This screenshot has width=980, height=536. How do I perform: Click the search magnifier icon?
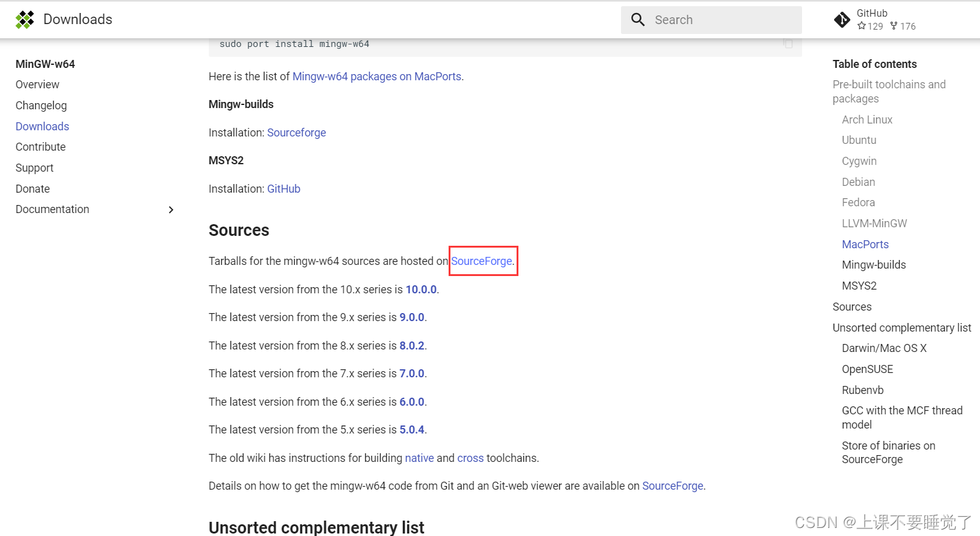click(x=638, y=20)
